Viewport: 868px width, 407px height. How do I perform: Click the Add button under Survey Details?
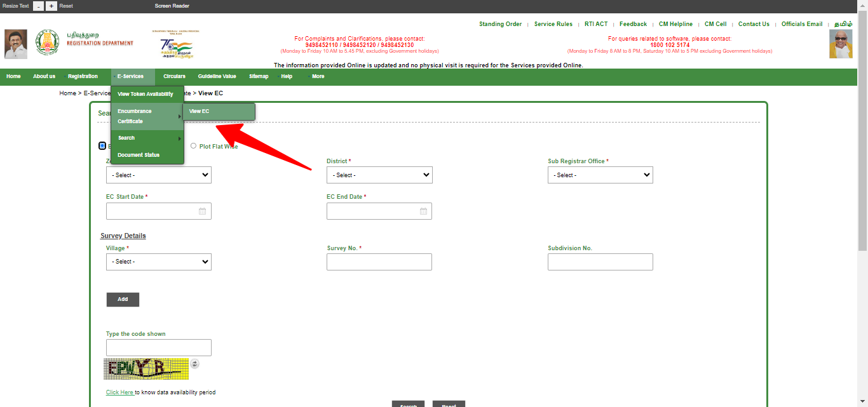[123, 299]
